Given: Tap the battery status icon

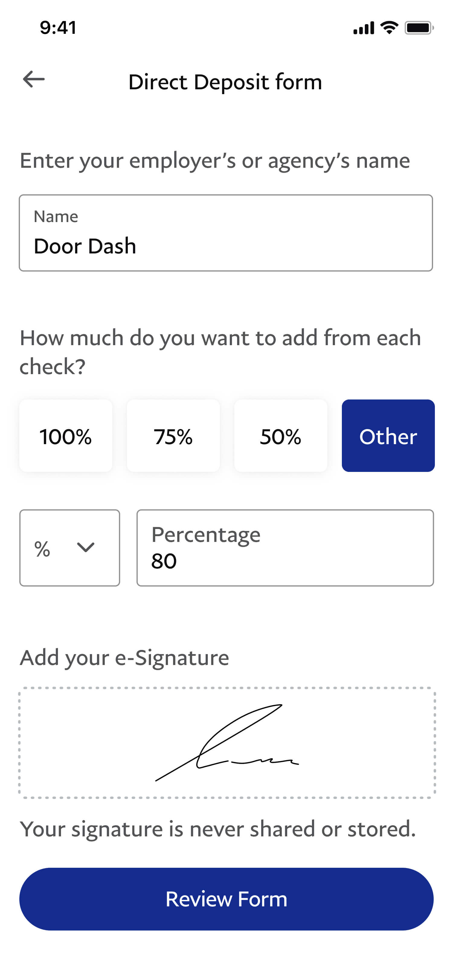Looking at the screenshot, I should (x=418, y=28).
